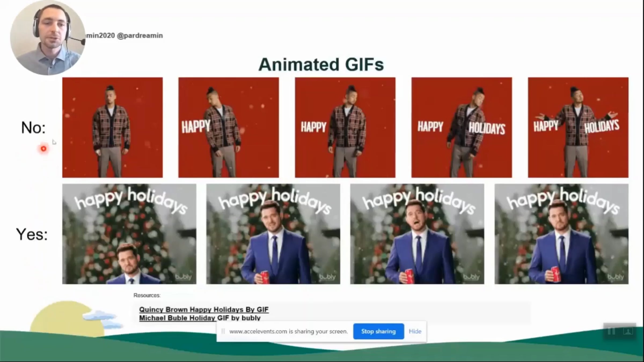
Task: Select first red GIF frame without text
Action: pyautogui.click(x=112, y=128)
